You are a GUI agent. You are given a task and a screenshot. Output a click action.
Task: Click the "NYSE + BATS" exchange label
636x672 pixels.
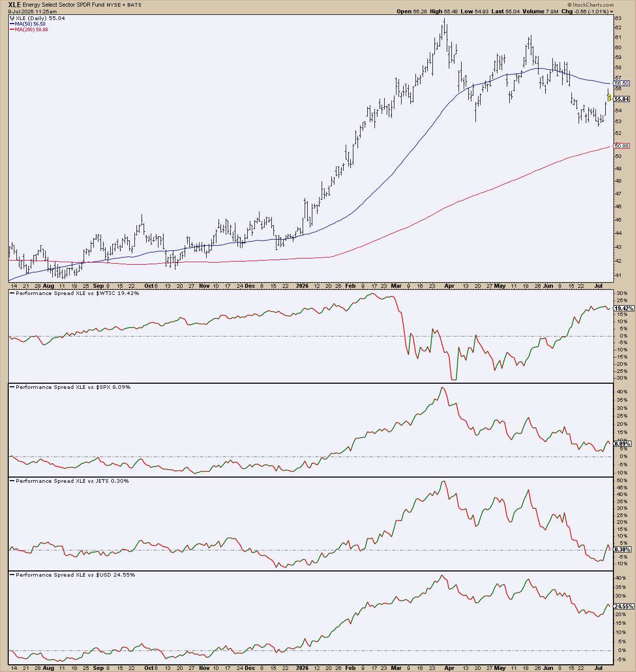pyautogui.click(x=124, y=5)
